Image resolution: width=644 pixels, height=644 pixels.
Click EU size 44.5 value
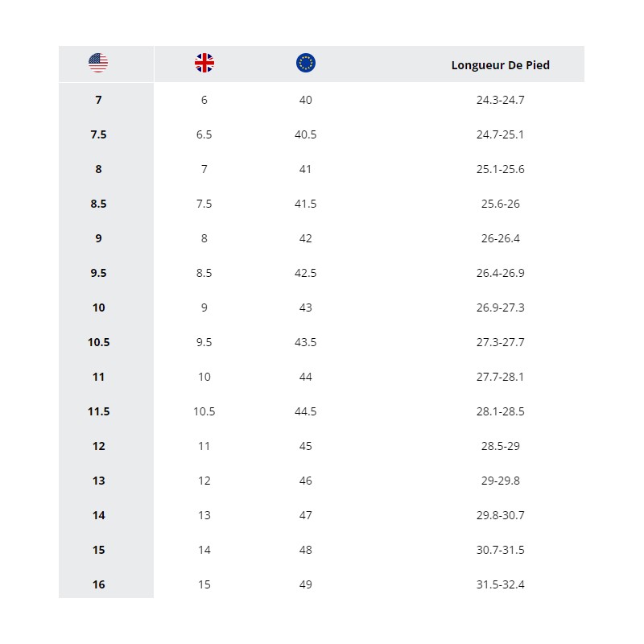[x=306, y=411]
